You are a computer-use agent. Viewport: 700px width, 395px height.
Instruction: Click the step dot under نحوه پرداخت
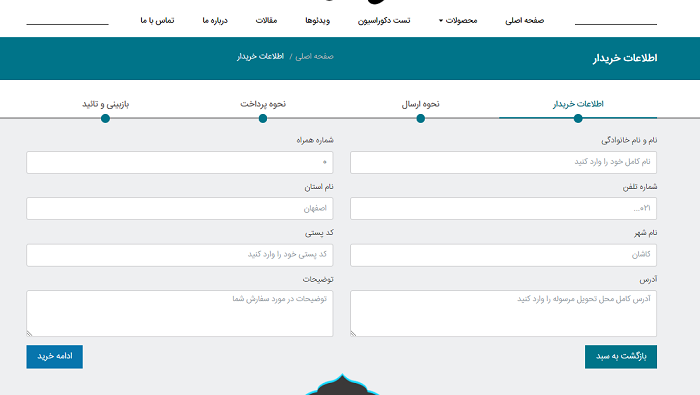coord(263,118)
